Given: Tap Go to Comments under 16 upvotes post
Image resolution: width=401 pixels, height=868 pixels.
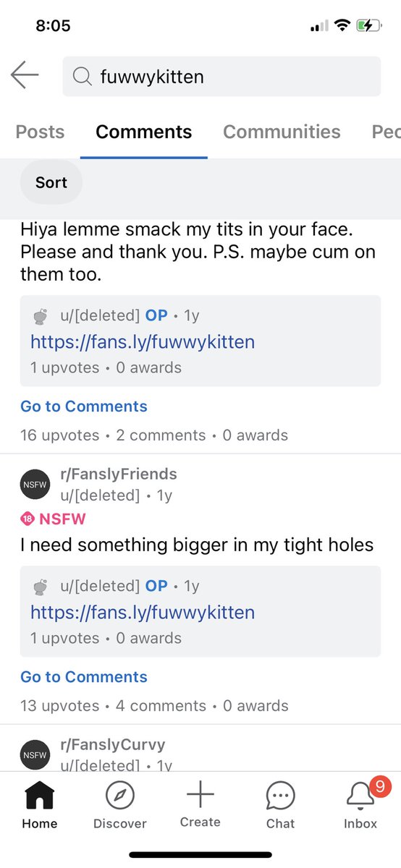Looking at the screenshot, I should [84, 407].
